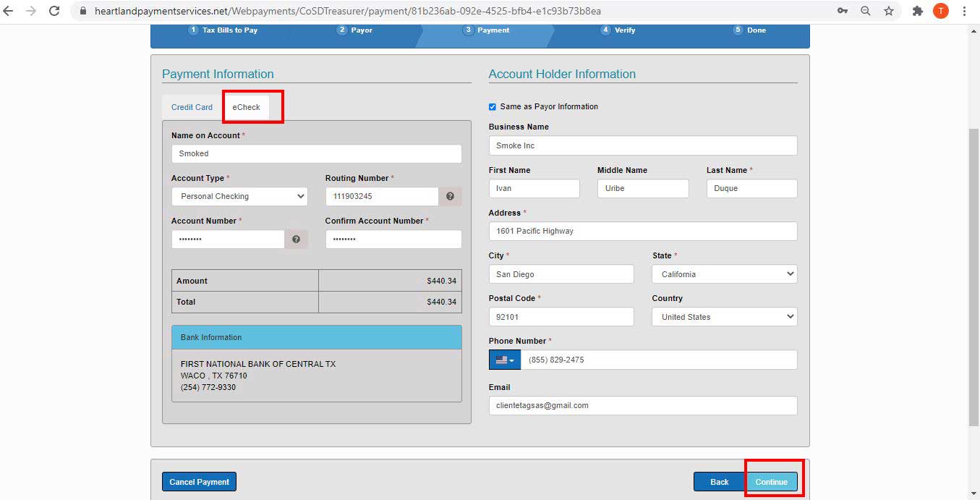The width and height of the screenshot is (980, 500).
Task: Select step 4 Verify
Action: pos(618,30)
